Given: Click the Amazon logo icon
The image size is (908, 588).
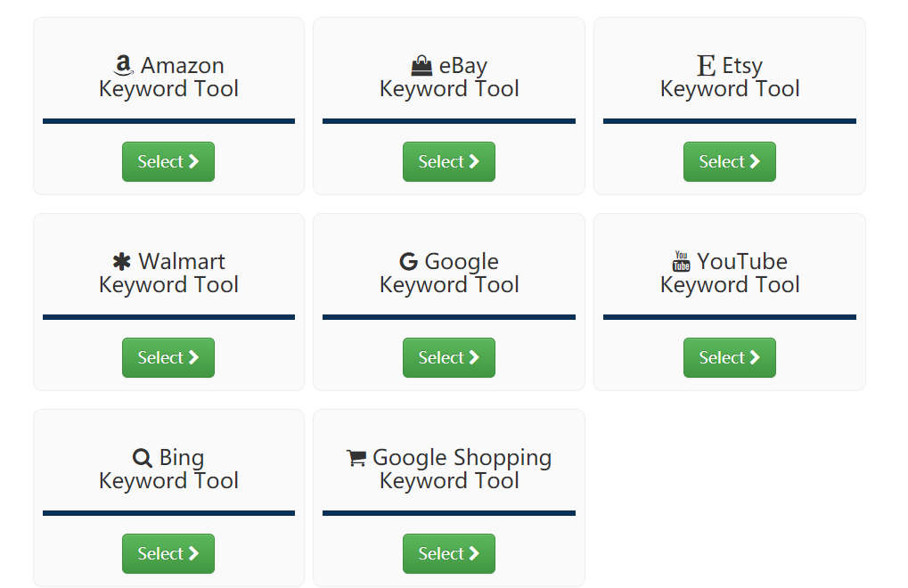Looking at the screenshot, I should pos(124,65).
